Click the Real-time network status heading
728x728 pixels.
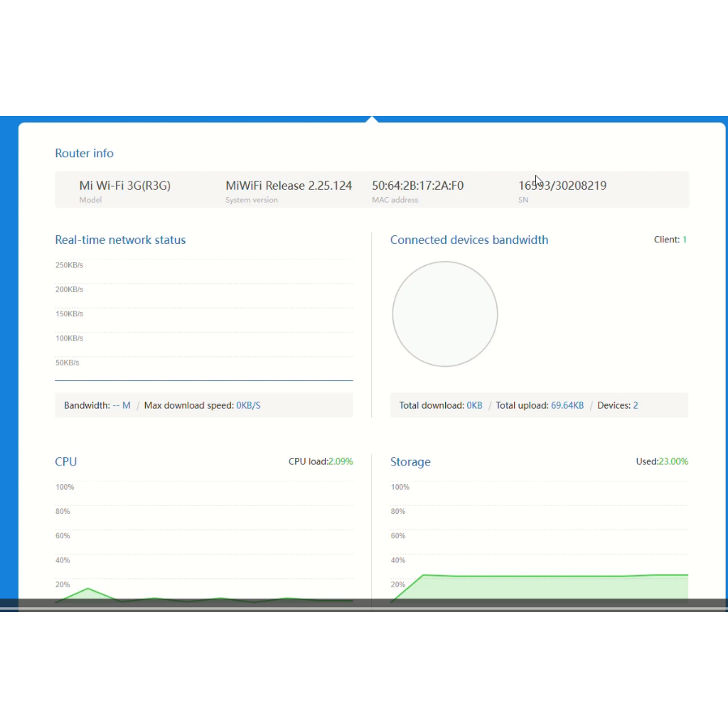pyautogui.click(x=120, y=240)
